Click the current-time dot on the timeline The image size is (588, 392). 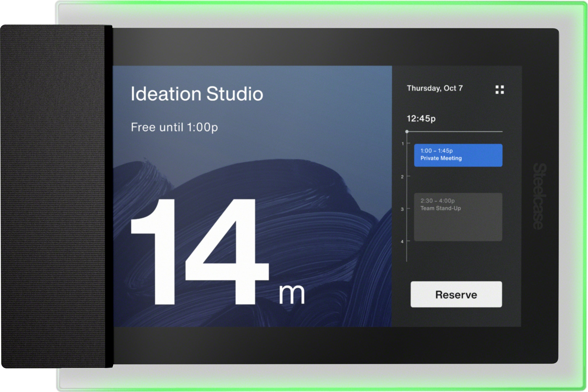(x=407, y=131)
